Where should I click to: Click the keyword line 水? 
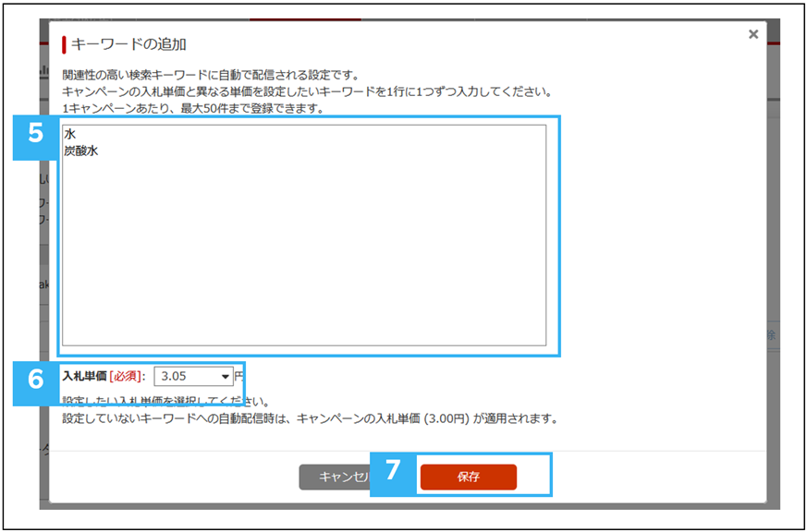pyautogui.click(x=70, y=135)
